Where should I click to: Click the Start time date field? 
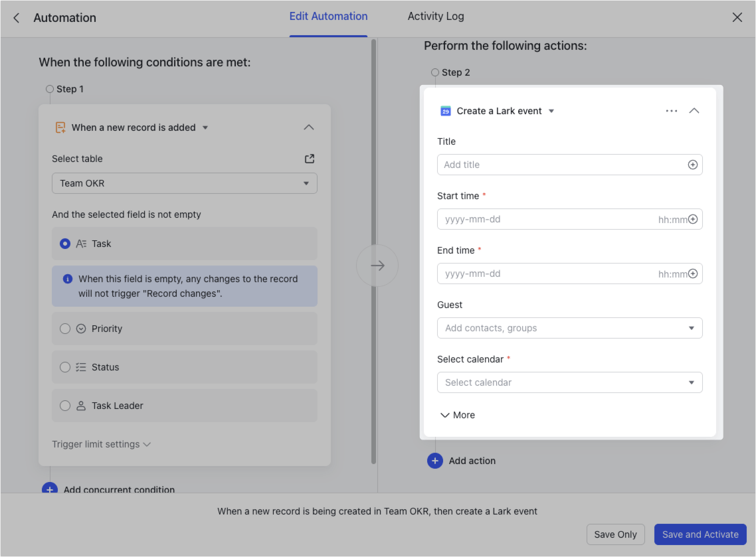[569, 219]
